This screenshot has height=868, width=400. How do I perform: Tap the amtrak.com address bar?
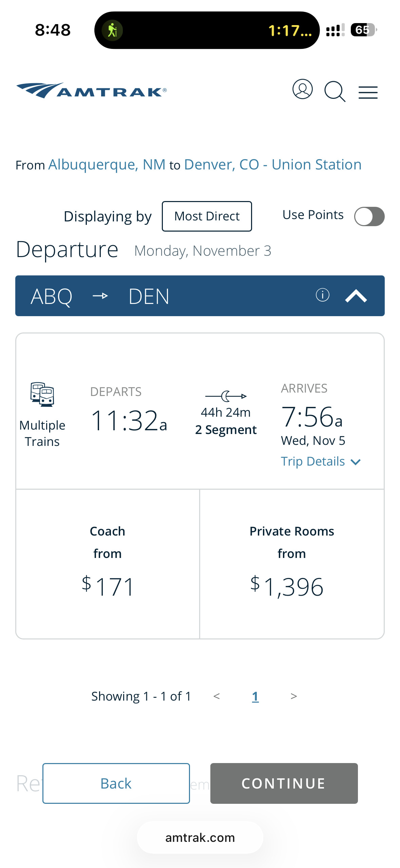(x=200, y=838)
